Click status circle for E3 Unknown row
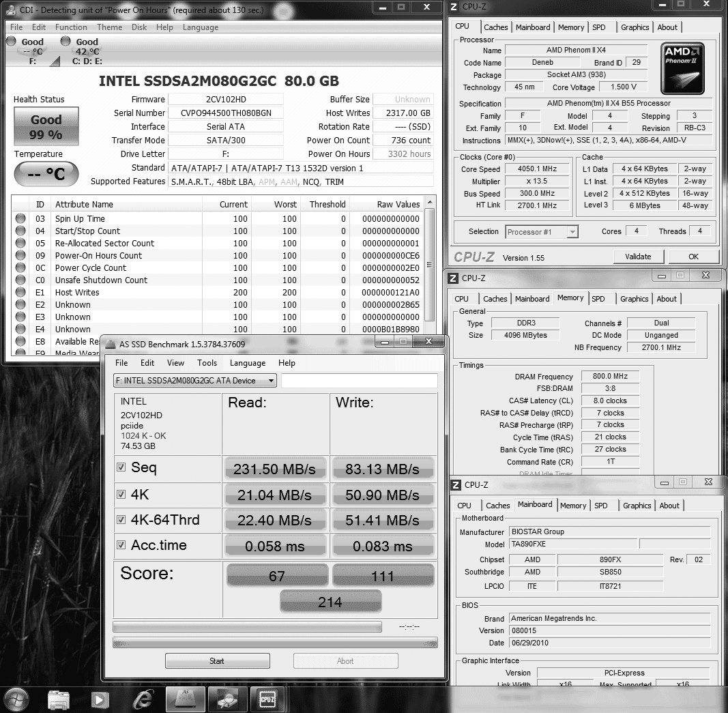 click(20, 317)
